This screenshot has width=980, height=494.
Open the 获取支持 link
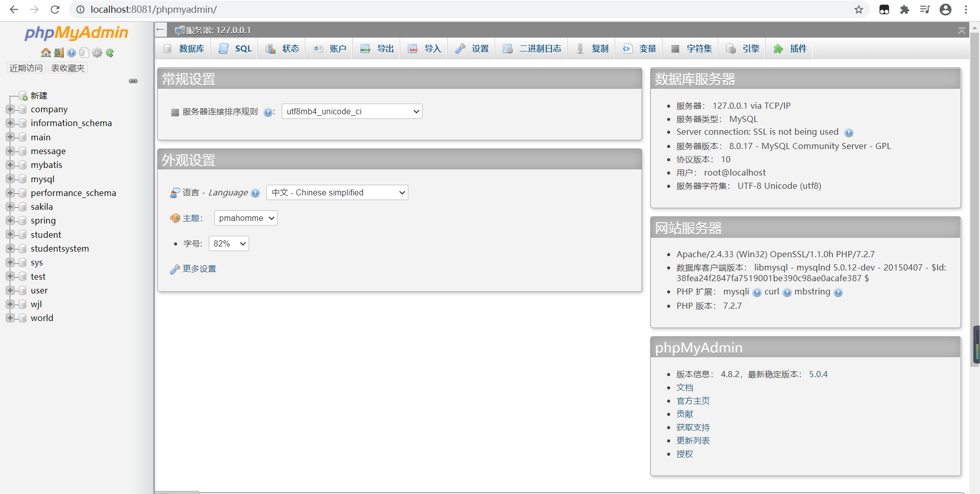(x=693, y=427)
